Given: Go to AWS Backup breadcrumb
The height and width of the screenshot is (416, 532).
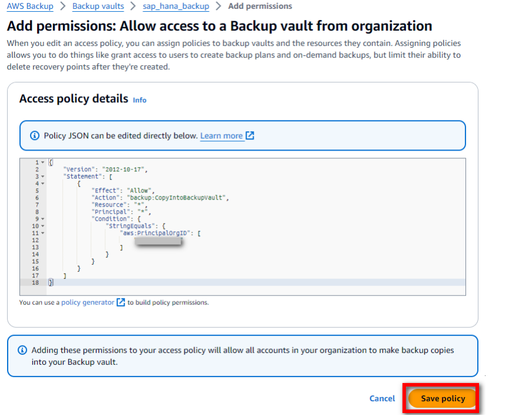Looking at the screenshot, I should coord(30,6).
